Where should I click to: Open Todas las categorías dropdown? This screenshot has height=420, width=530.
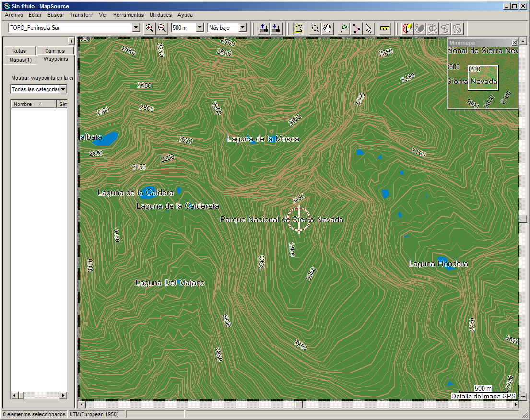(x=63, y=89)
